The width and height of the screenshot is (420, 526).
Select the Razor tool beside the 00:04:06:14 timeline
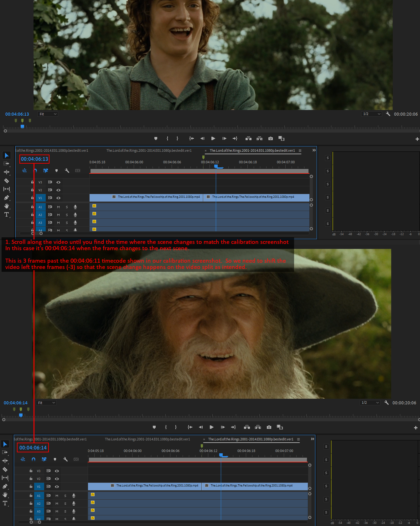(x=5, y=469)
